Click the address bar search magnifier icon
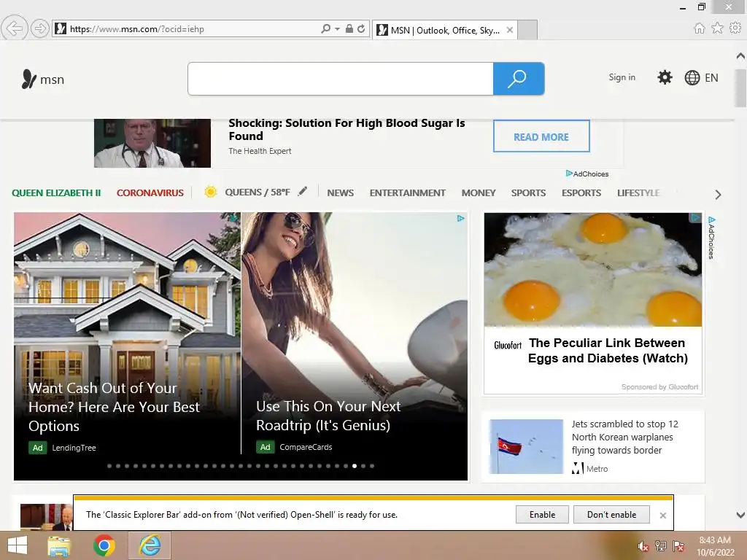This screenshot has height=560, width=747. point(326,28)
